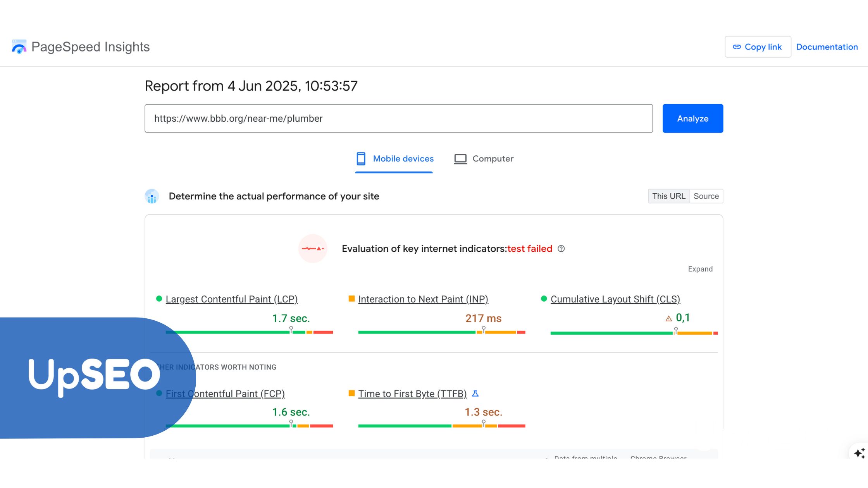Switch to the Computer tab

tap(484, 159)
